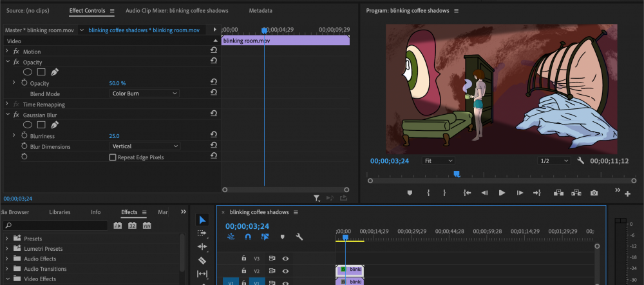Click the Blurriness value 25.0
Screen dimensions: 644x285
pyautogui.click(x=114, y=135)
